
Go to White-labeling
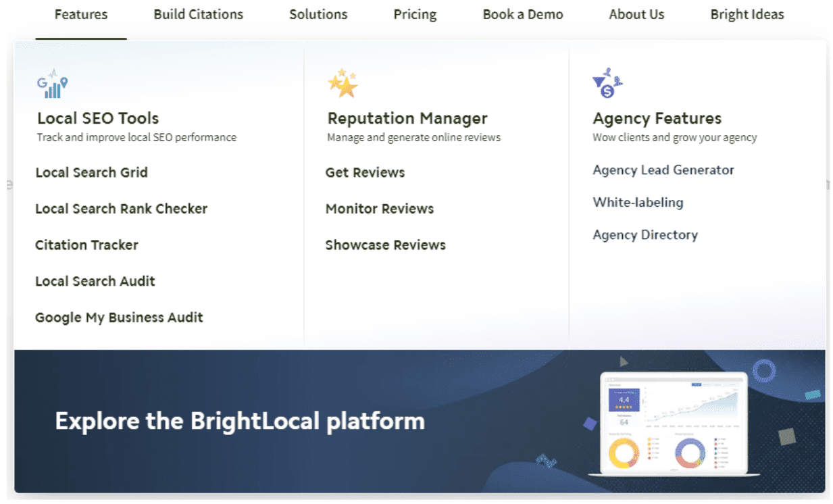(x=638, y=203)
